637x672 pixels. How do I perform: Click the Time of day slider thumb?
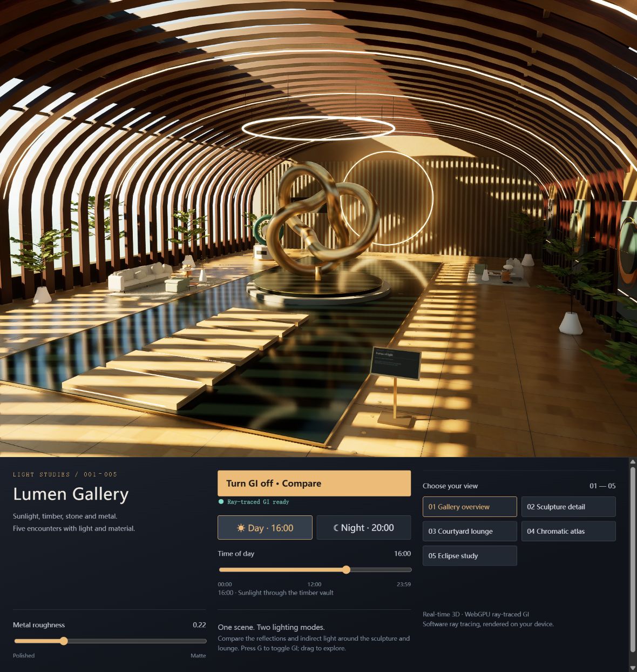(347, 570)
